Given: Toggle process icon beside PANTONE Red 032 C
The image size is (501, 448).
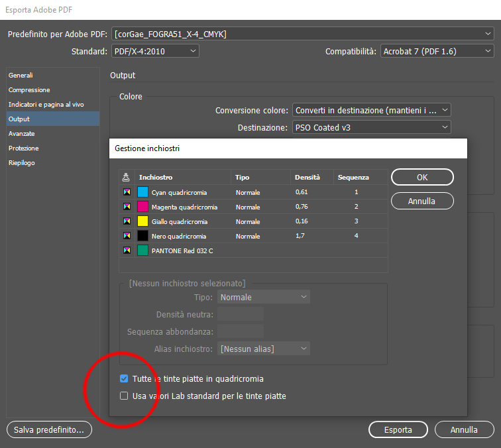Looking at the screenshot, I should 127,251.
